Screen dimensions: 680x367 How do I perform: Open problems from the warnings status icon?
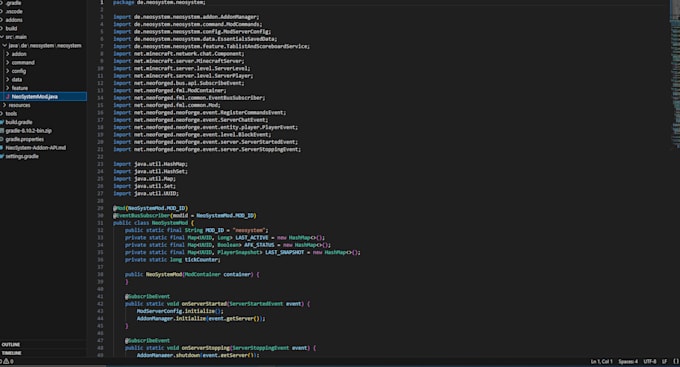[7, 361]
